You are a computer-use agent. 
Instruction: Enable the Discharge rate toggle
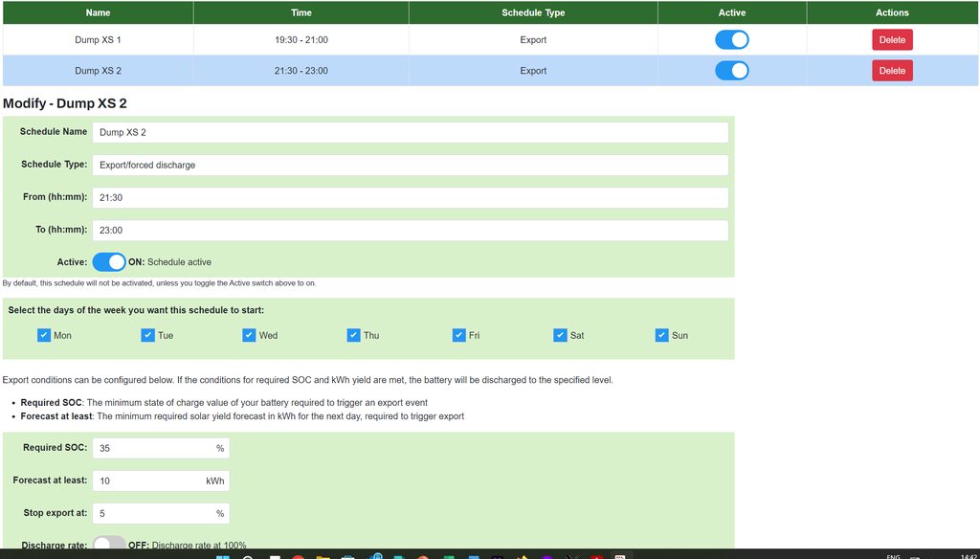[x=109, y=545]
